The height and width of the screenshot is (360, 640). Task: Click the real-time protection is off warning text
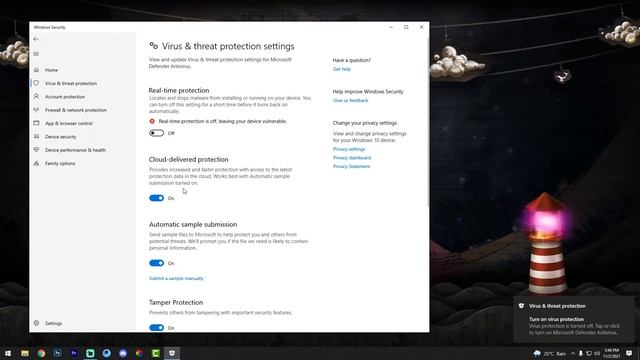pyautogui.click(x=222, y=121)
